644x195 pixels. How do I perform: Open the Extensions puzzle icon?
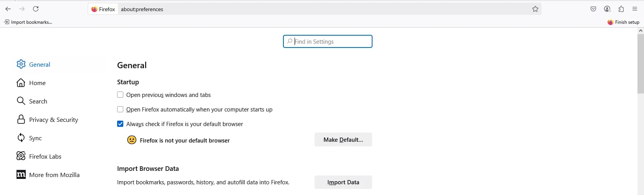point(621,9)
